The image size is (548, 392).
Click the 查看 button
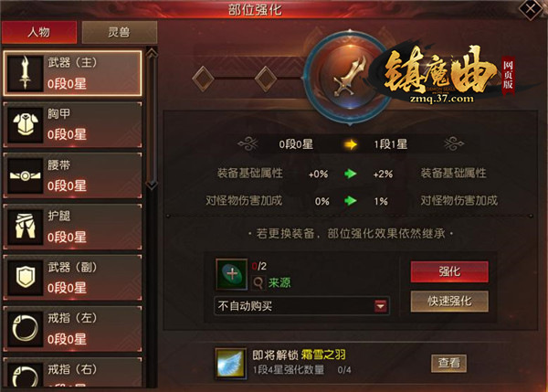pos(448,364)
